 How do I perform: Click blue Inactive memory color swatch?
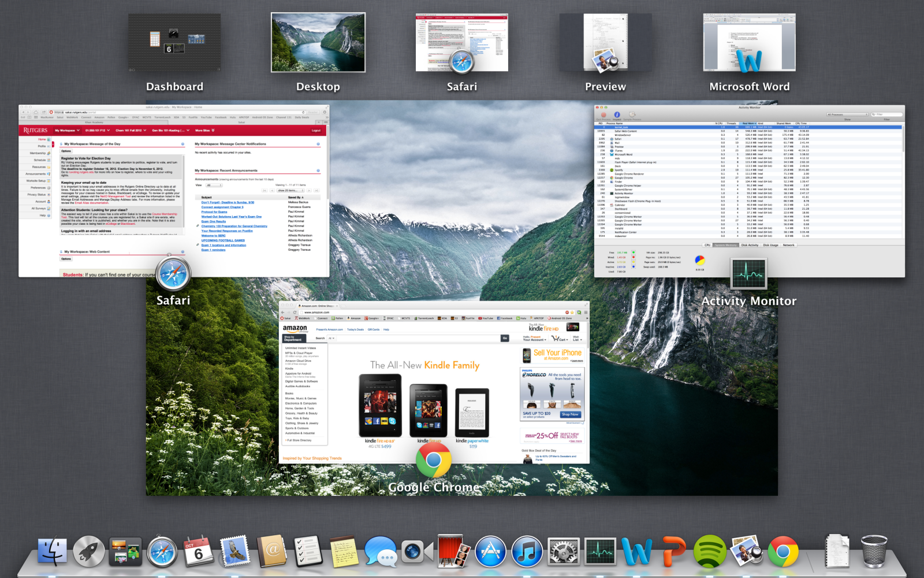[634, 266]
